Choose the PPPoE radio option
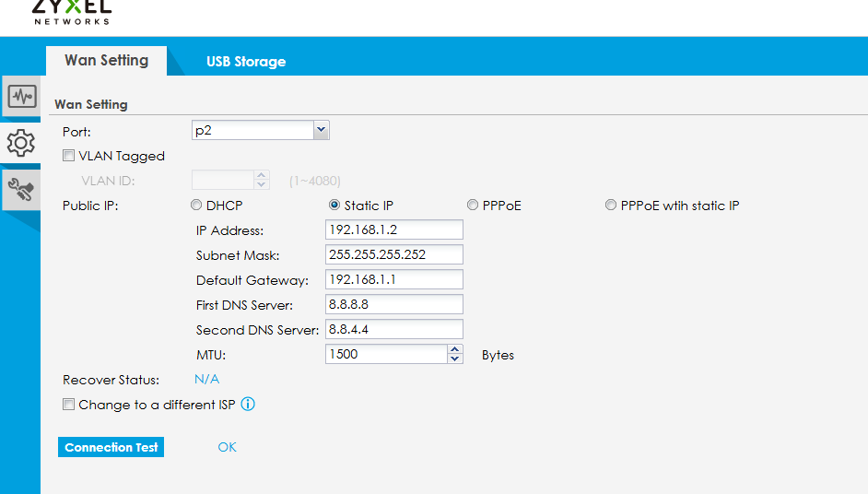 [x=472, y=205]
